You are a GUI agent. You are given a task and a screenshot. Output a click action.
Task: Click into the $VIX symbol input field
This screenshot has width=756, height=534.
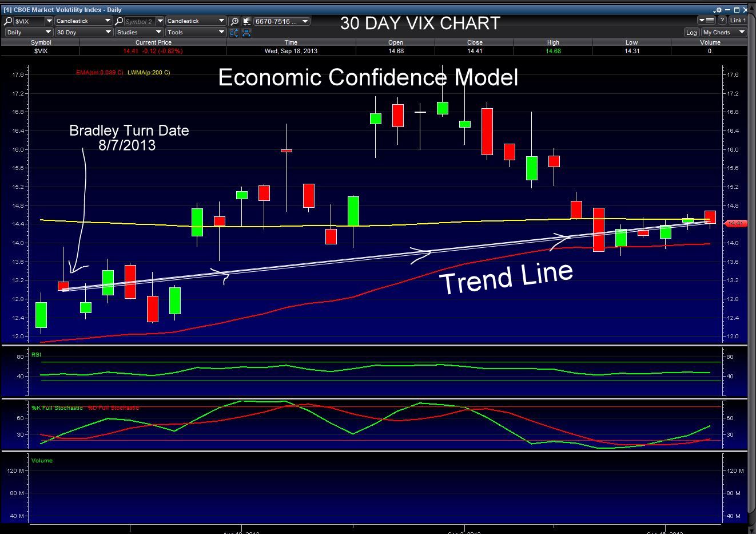[x=29, y=21]
